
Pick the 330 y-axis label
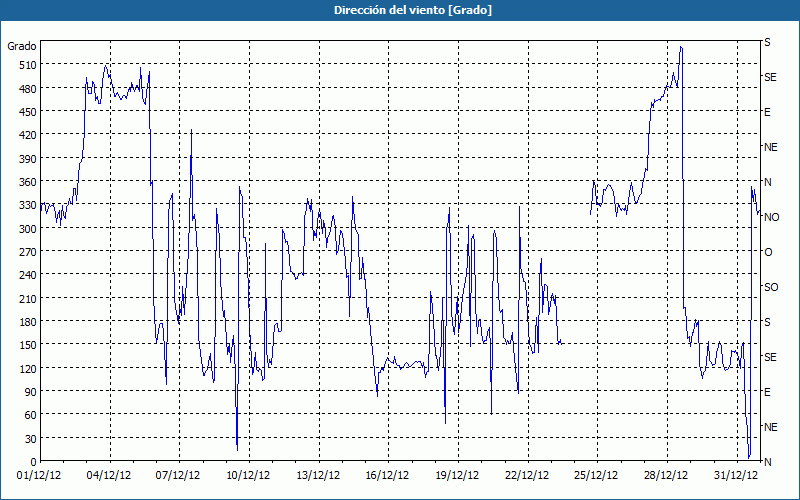(28, 205)
